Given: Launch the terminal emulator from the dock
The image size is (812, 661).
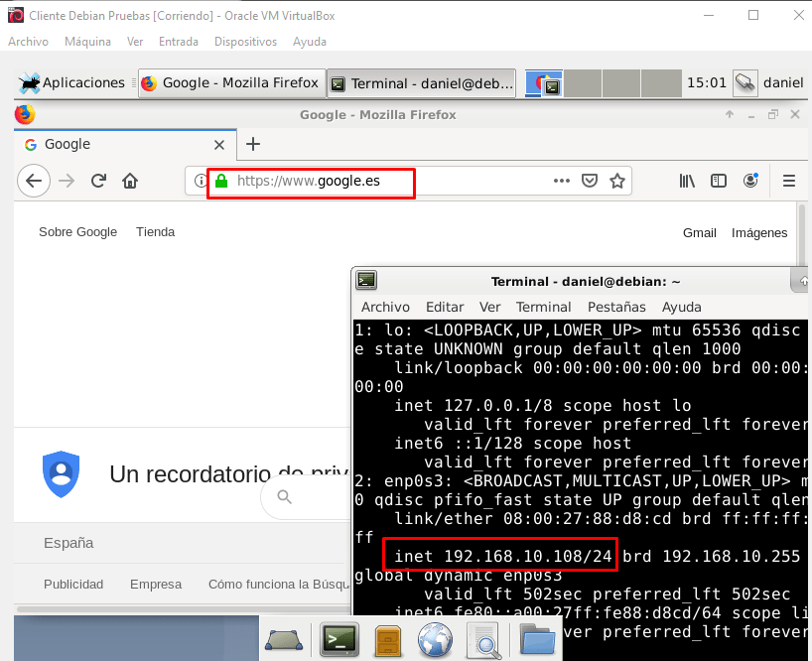Looking at the screenshot, I should pos(339,640).
